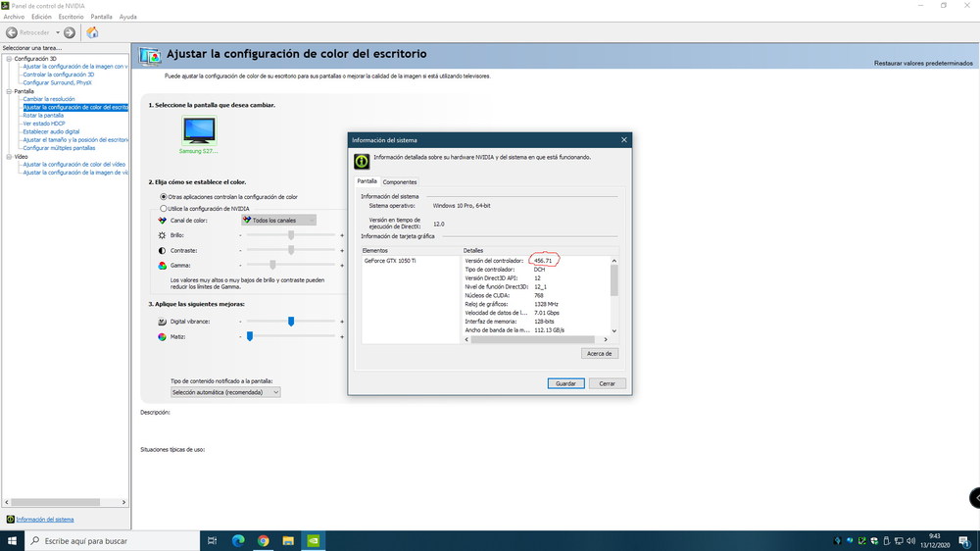Viewport: 980px width, 551px height.
Task: Click the NVIDIA Control Panel taskbar icon
Action: coord(314,541)
